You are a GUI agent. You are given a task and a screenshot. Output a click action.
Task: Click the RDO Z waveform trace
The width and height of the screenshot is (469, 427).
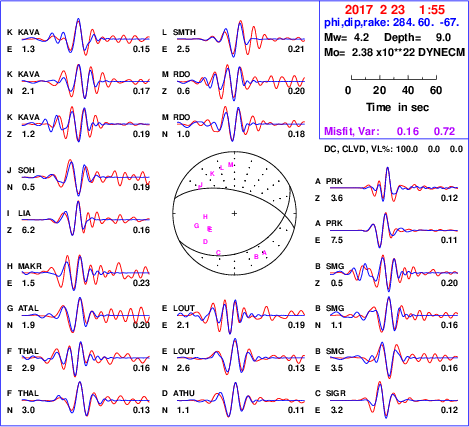point(241,82)
